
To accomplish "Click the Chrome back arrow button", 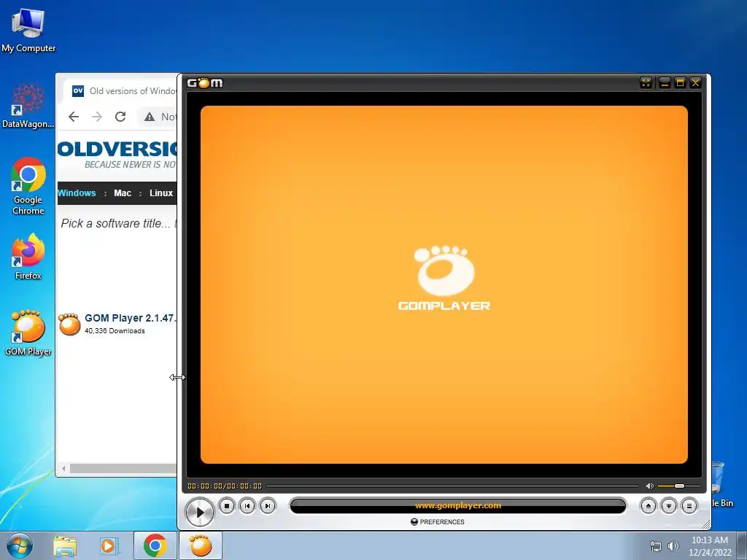I will click(74, 117).
